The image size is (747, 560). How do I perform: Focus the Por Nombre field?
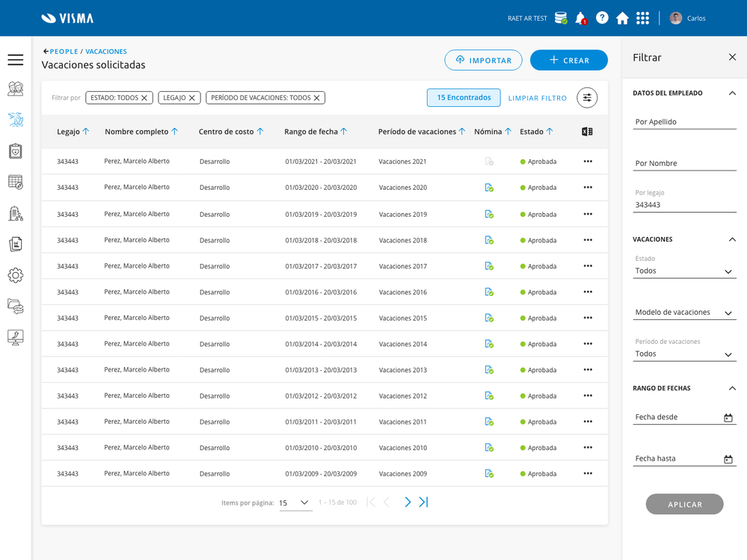click(684, 163)
